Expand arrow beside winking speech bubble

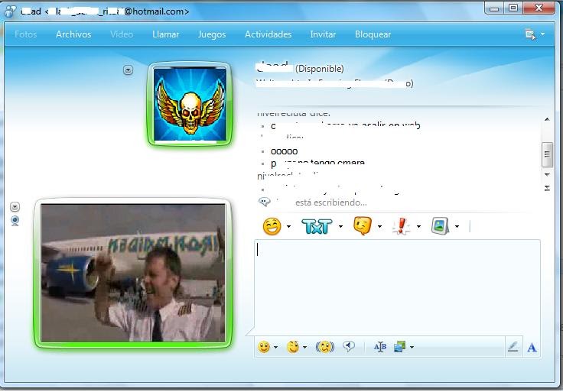379,227
